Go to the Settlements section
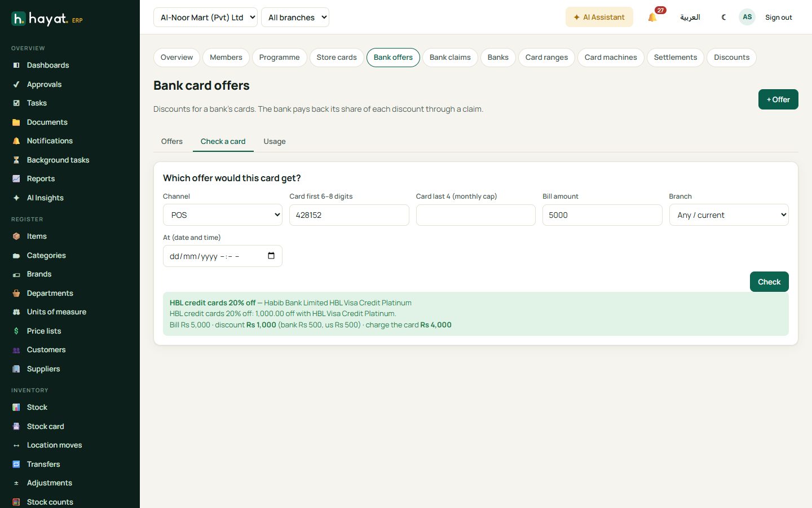 point(676,58)
